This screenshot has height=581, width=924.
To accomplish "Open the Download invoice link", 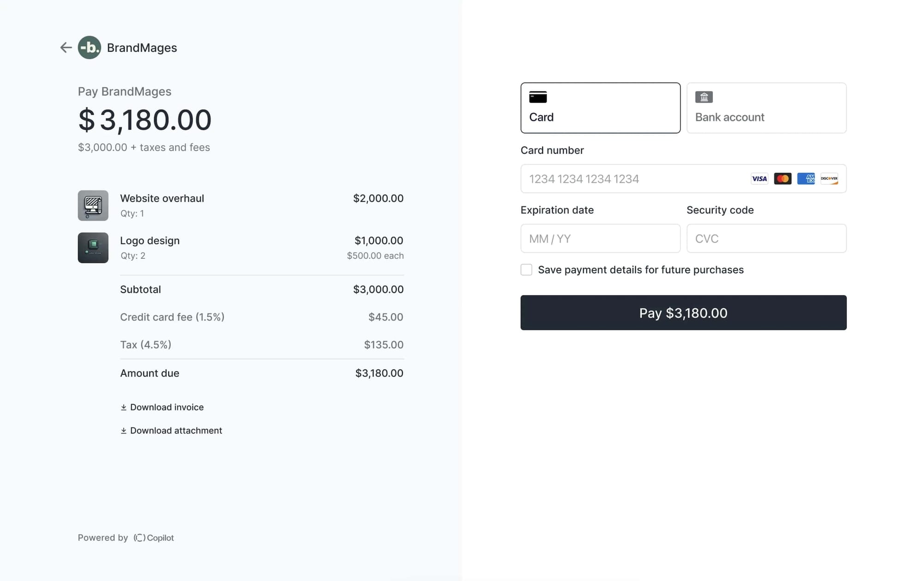I will (167, 407).
